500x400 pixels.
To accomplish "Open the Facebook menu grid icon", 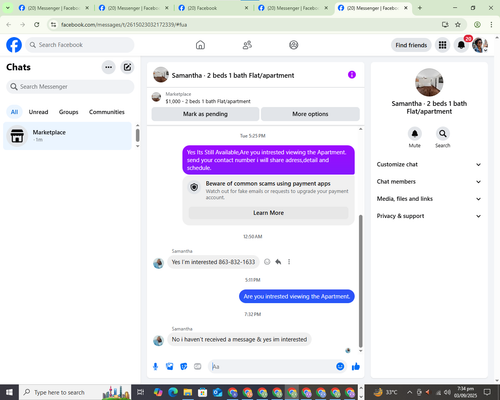I will point(442,45).
